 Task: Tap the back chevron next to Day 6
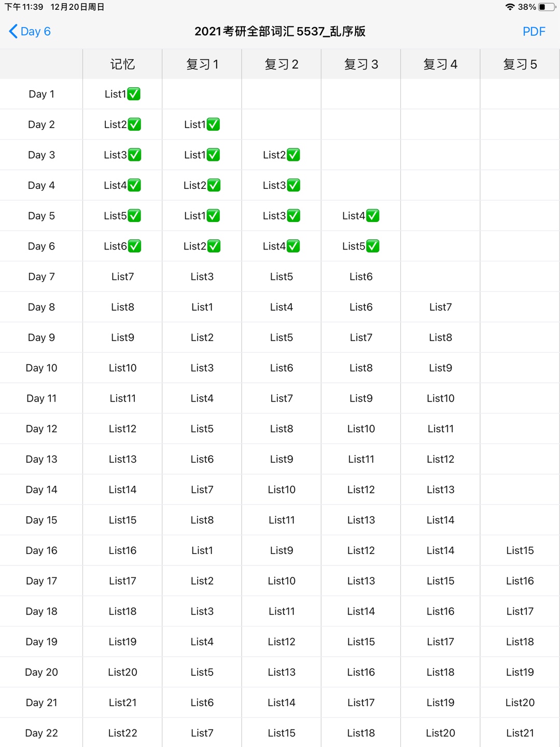click(13, 31)
